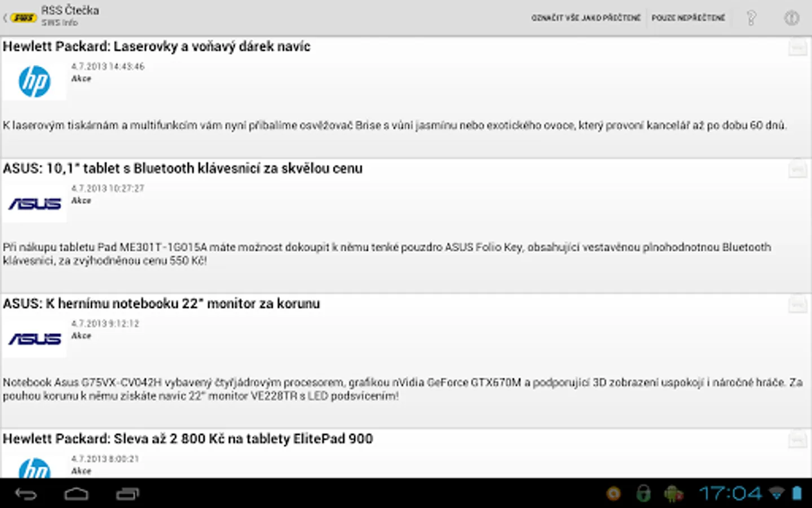Screen dimensions: 812x508
Task: Click the date '4.7.2013 9:12:12'
Action: click(x=105, y=323)
